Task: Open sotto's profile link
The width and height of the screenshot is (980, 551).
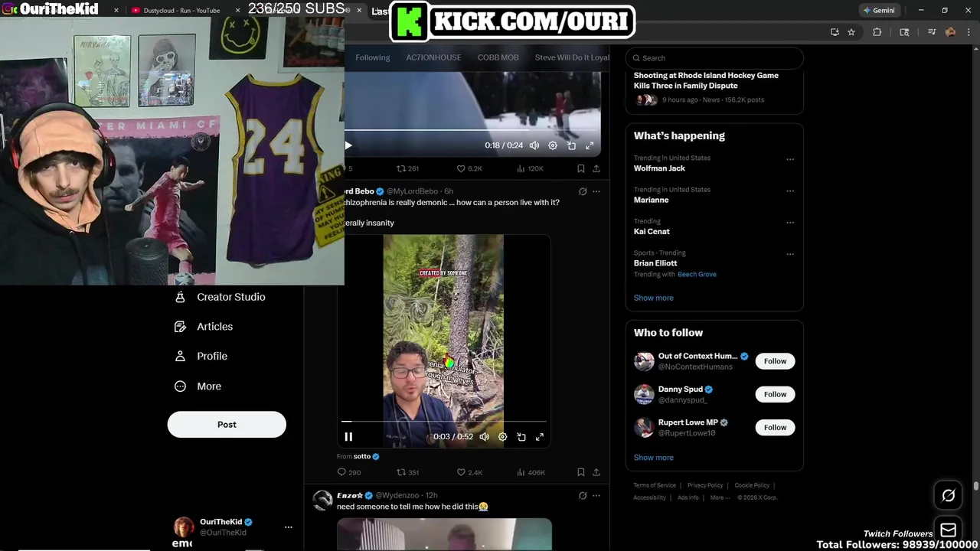Action: [362, 456]
